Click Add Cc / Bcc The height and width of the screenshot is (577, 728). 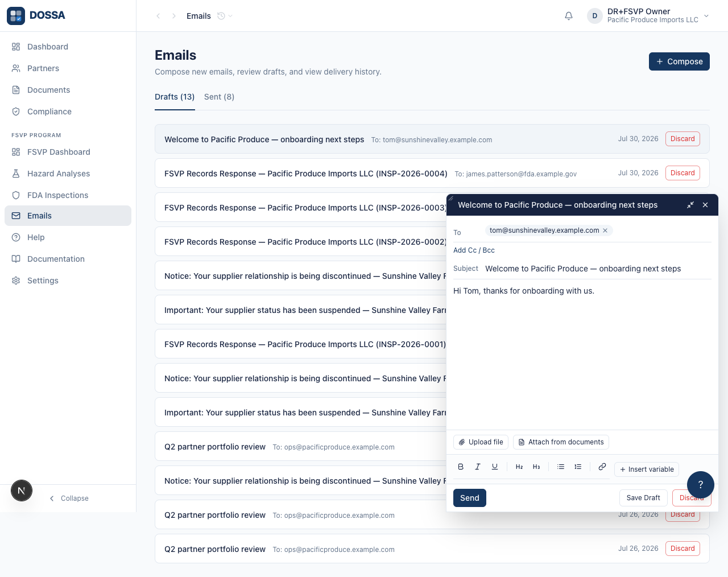click(x=474, y=250)
